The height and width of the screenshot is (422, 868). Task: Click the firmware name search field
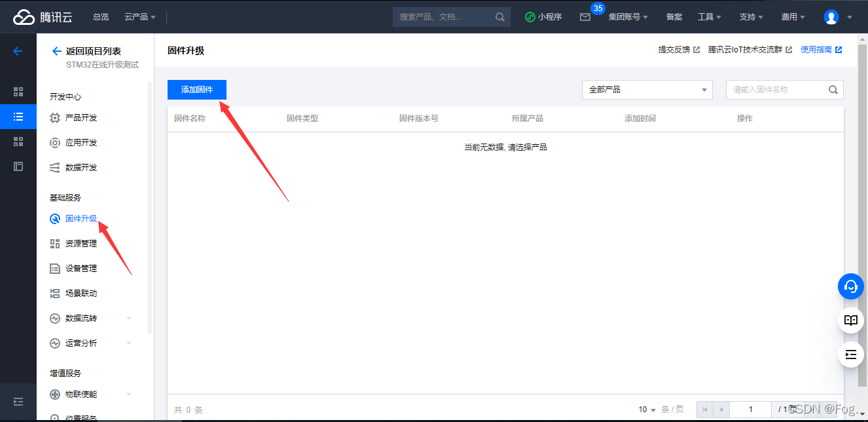pyautogui.click(x=785, y=90)
